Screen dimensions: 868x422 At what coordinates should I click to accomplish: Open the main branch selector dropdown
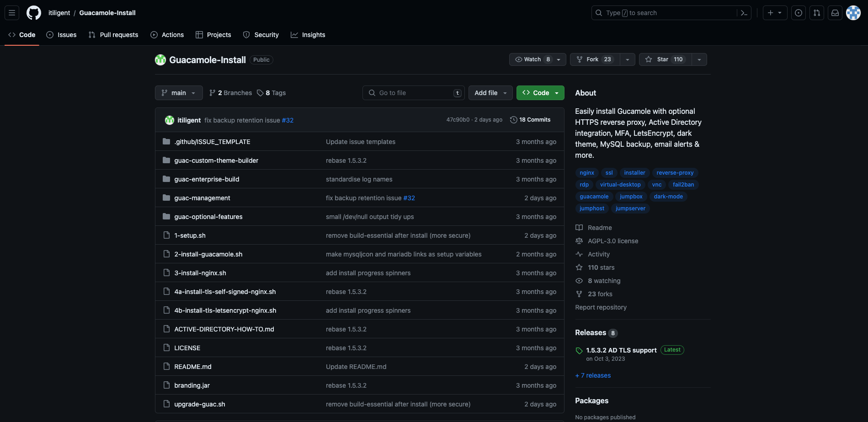coord(179,93)
